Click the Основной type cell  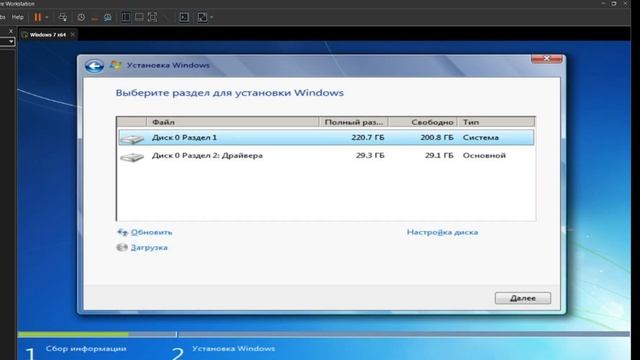[x=484, y=156]
